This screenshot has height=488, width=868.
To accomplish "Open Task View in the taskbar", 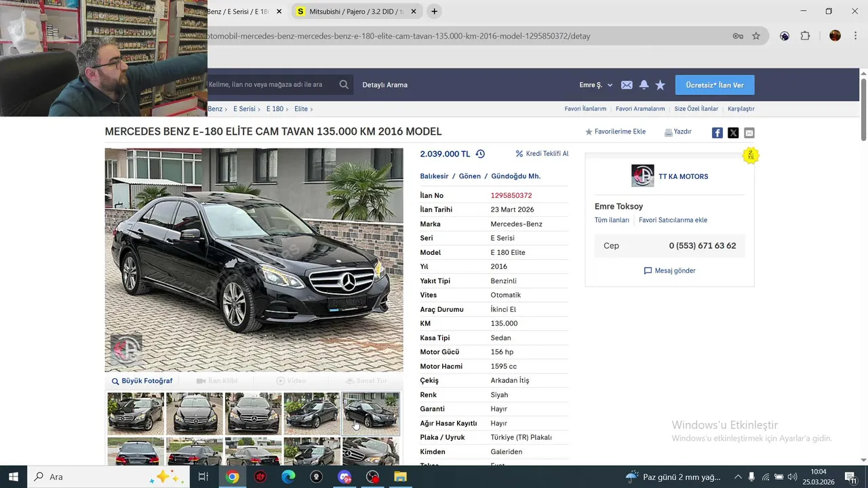I will pos(203,476).
